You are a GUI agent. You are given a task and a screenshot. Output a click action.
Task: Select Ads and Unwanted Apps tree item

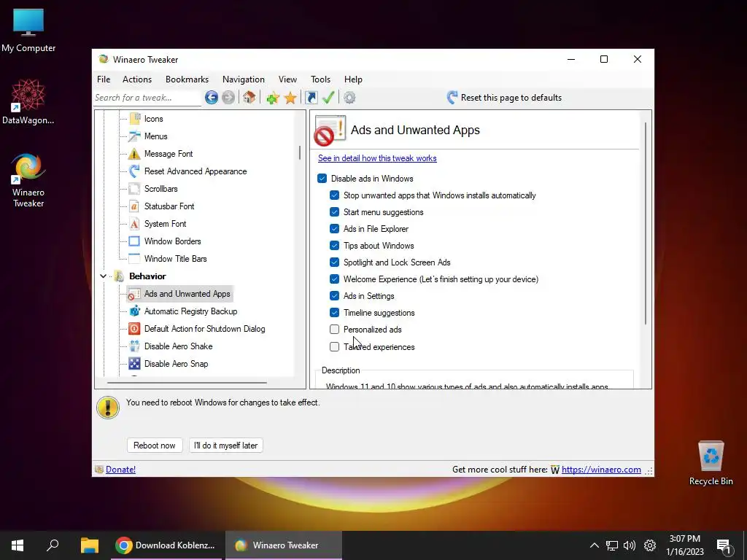coord(179,294)
